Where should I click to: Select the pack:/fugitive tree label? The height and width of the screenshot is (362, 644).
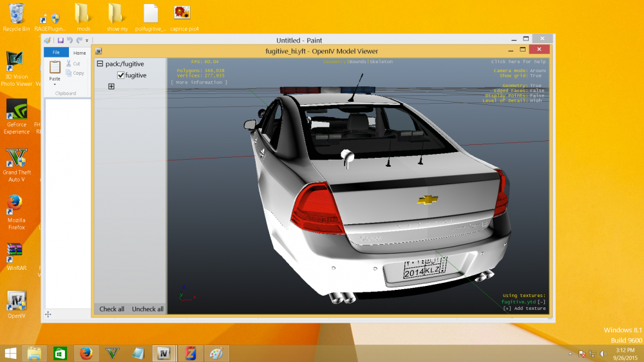click(124, 64)
